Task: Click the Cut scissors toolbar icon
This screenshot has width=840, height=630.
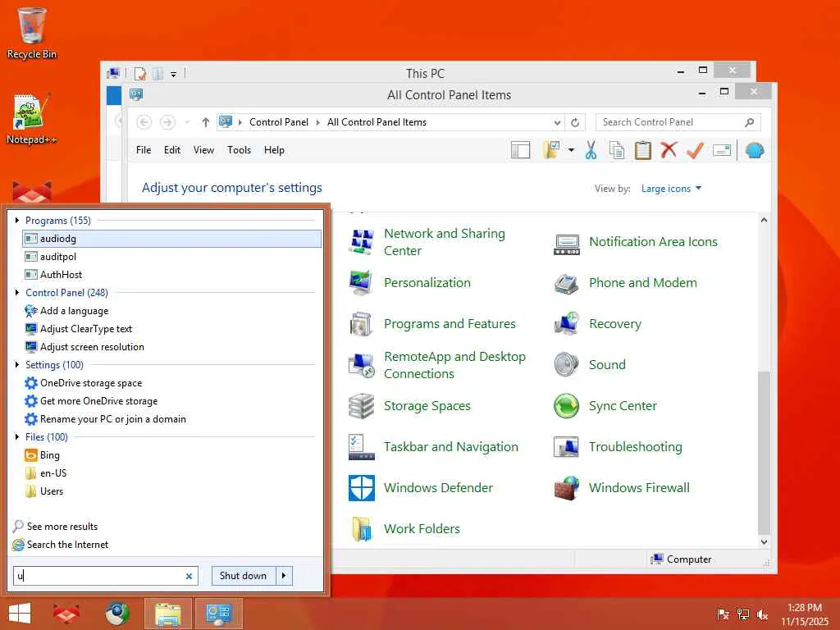Action: pyautogui.click(x=591, y=150)
